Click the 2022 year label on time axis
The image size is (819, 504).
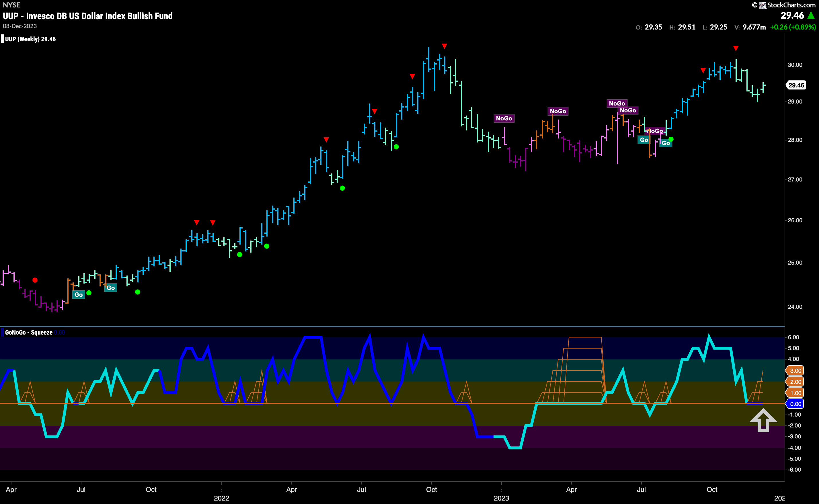coord(222,498)
